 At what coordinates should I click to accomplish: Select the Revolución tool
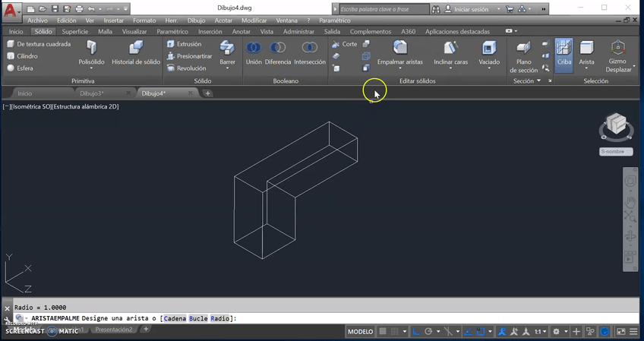click(x=186, y=68)
